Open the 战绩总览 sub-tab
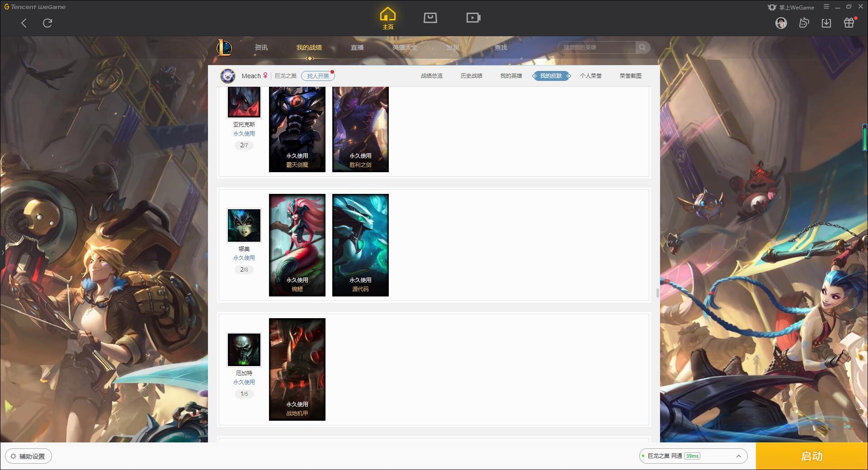Image resolution: width=868 pixels, height=470 pixels. (x=432, y=76)
